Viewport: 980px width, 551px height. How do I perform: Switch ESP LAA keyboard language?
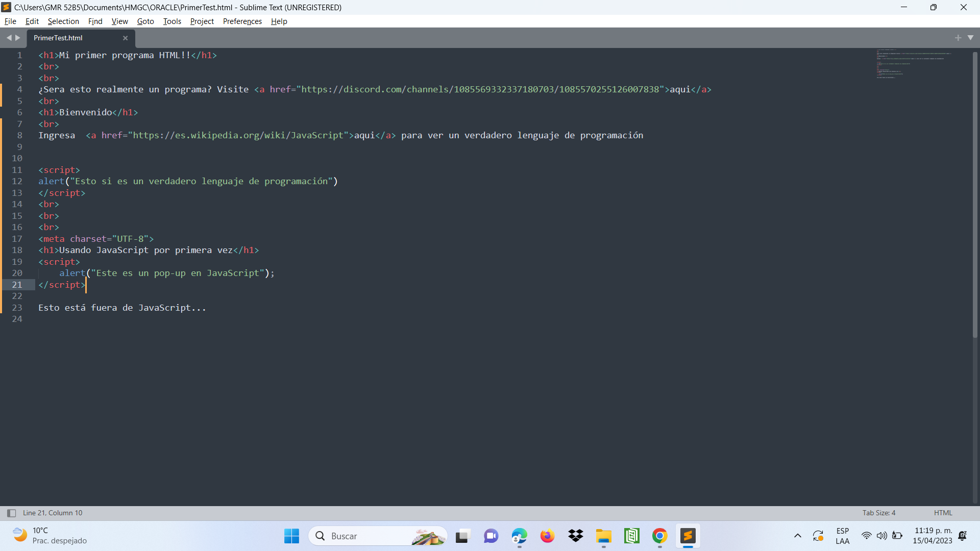coord(843,536)
